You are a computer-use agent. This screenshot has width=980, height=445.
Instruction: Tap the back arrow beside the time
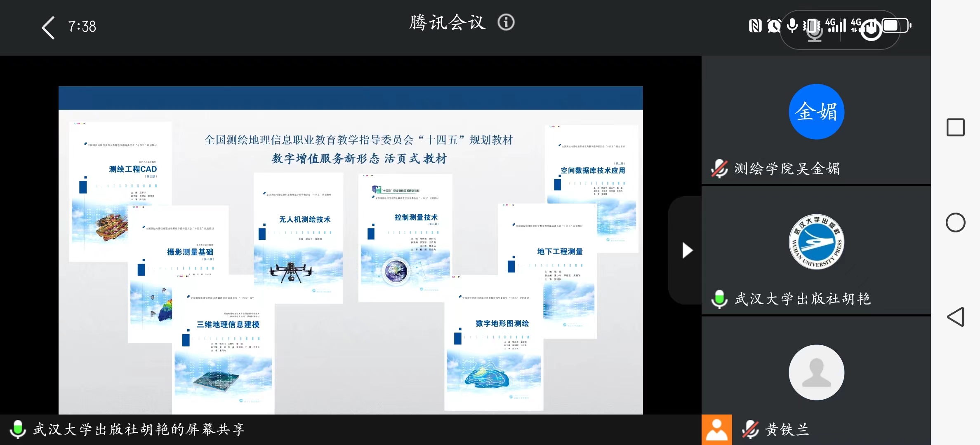coord(49,28)
